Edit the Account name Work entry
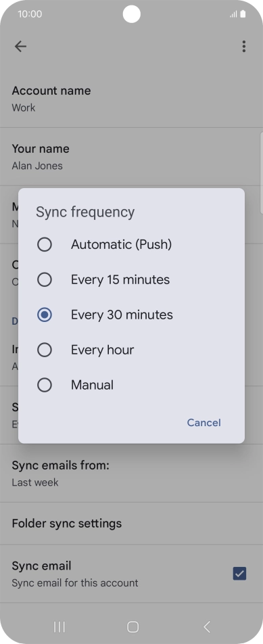 [131, 99]
